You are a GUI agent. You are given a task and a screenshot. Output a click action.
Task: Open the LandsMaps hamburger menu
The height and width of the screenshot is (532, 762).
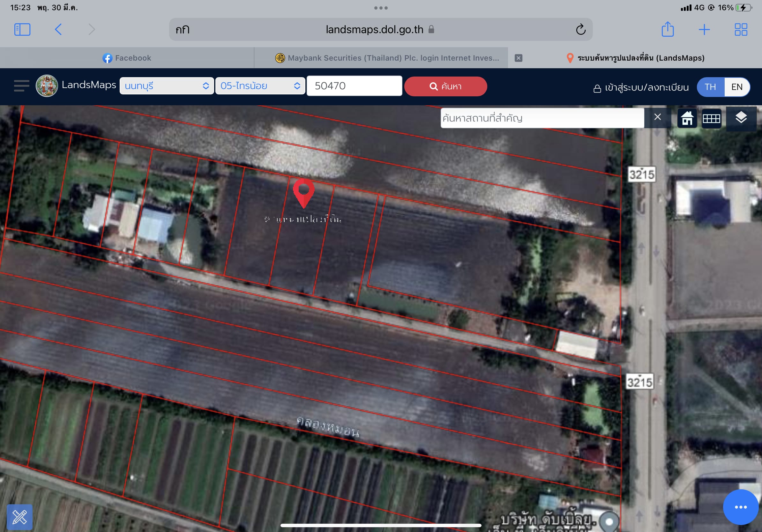click(22, 85)
